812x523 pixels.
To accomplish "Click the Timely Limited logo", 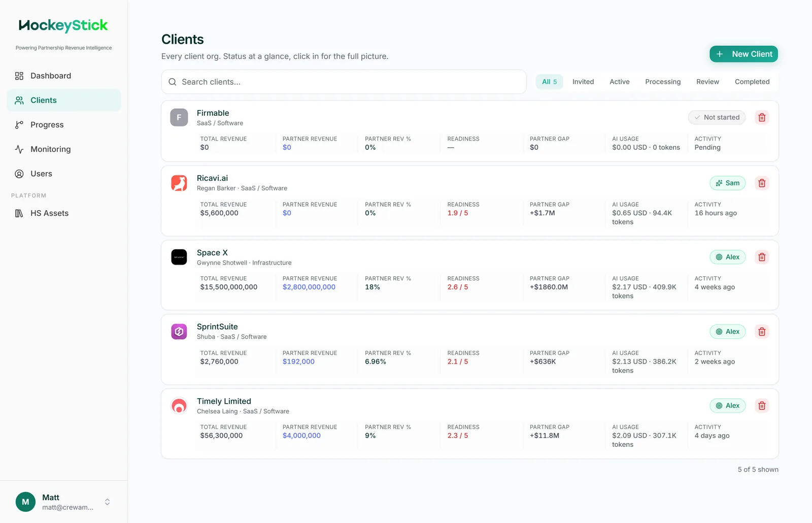I will coord(179,406).
